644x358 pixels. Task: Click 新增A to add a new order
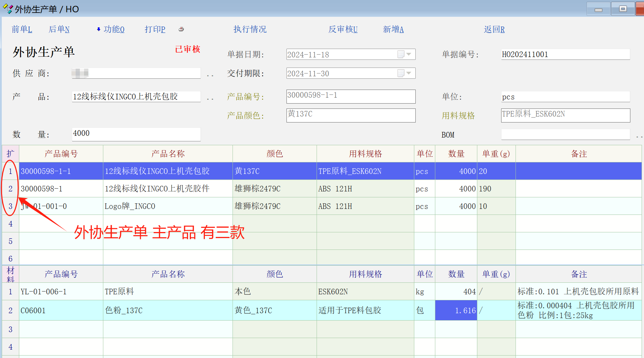coord(393,29)
